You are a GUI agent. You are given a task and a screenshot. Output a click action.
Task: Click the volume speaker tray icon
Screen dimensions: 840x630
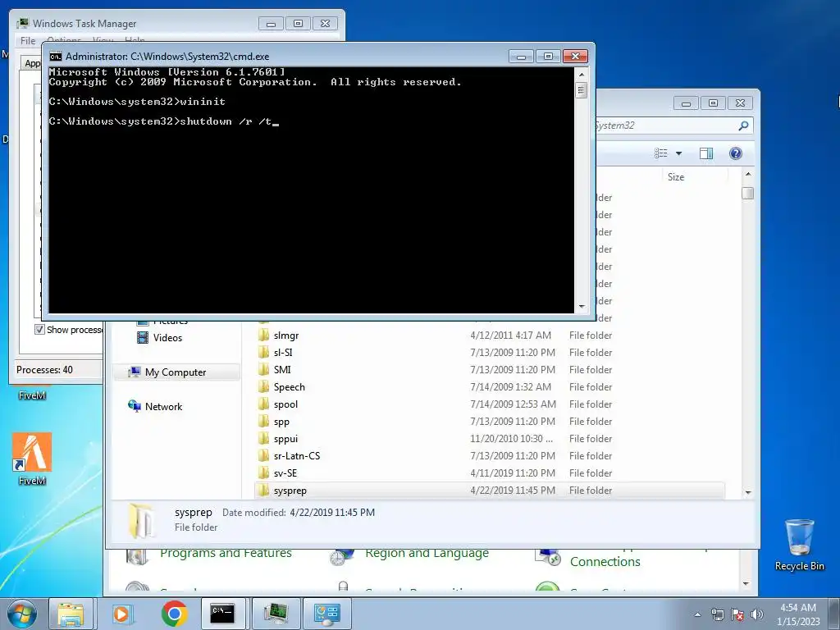click(757, 614)
